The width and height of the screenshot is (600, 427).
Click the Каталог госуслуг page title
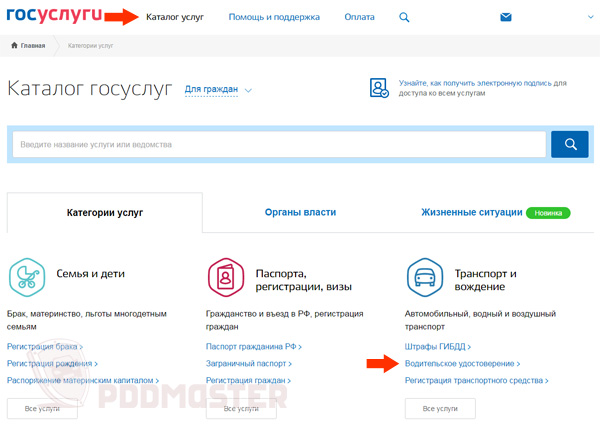[90, 89]
